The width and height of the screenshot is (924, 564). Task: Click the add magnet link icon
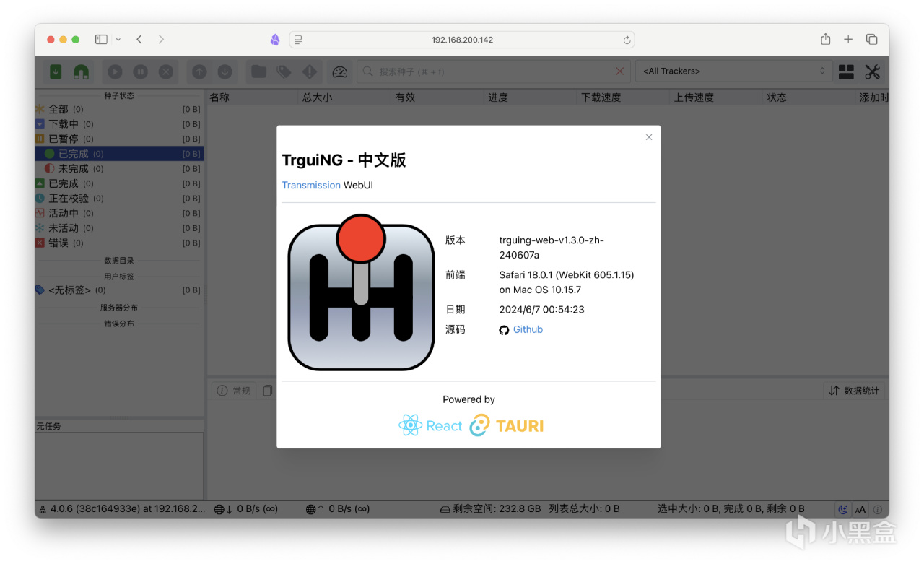pos(81,71)
